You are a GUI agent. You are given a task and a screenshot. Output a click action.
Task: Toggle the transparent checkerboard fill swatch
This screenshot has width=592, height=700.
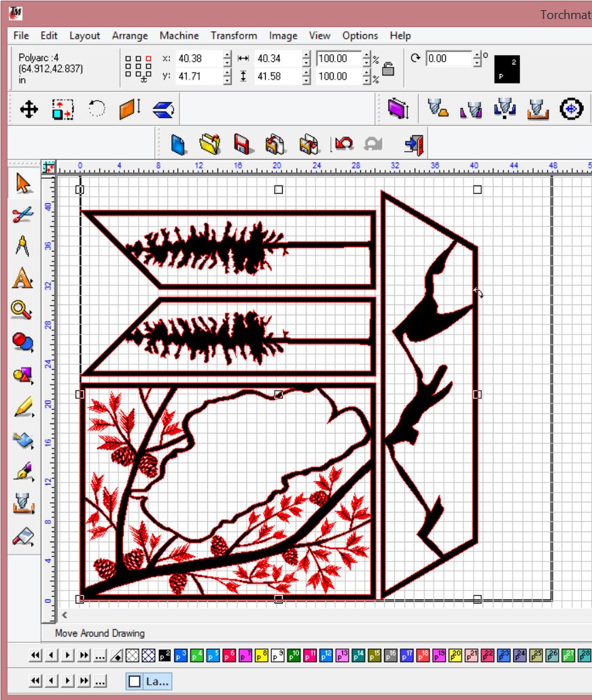point(132,654)
